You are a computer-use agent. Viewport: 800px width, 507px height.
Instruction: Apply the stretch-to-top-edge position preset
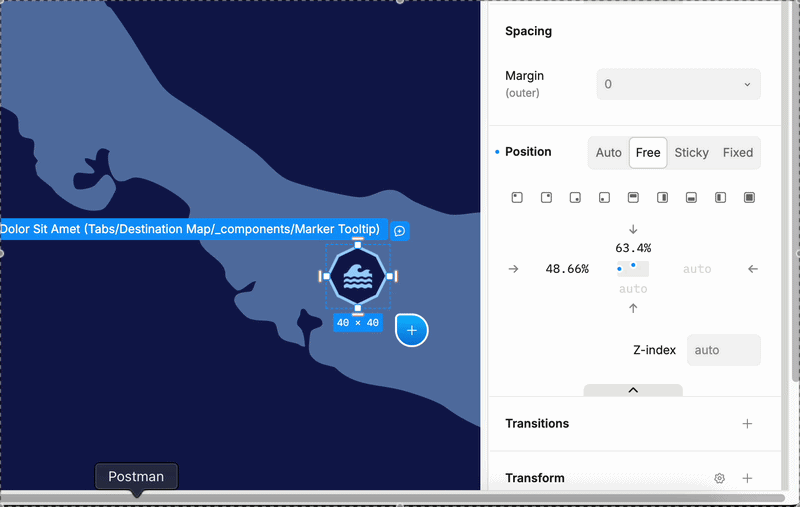[x=633, y=197]
